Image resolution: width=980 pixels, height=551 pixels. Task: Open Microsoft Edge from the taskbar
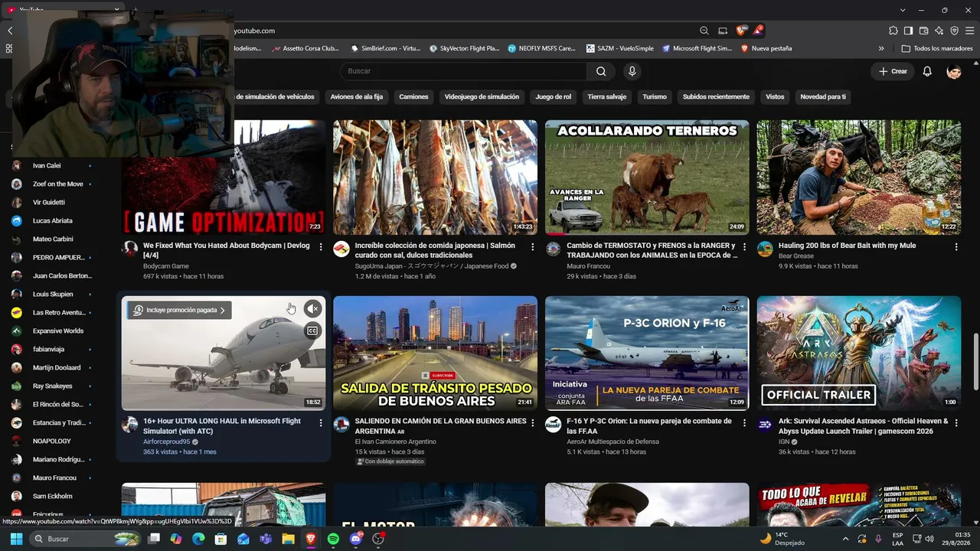click(x=199, y=539)
